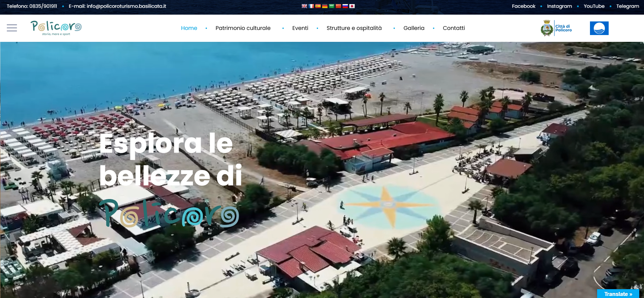Click the Policoro logo in header
644x298 pixels.
[56, 28]
